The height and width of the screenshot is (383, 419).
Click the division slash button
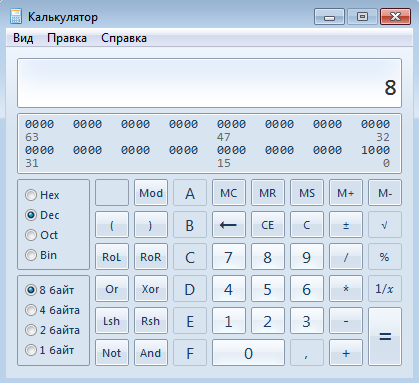[x=346, y=257]
